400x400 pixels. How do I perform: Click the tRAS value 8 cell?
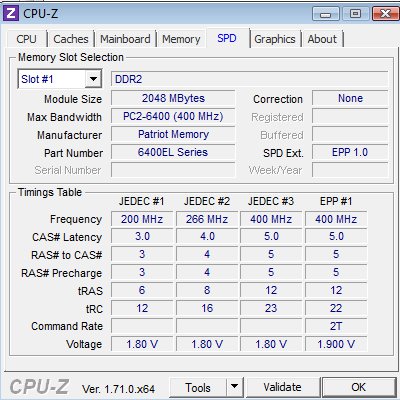coord(207,290)
